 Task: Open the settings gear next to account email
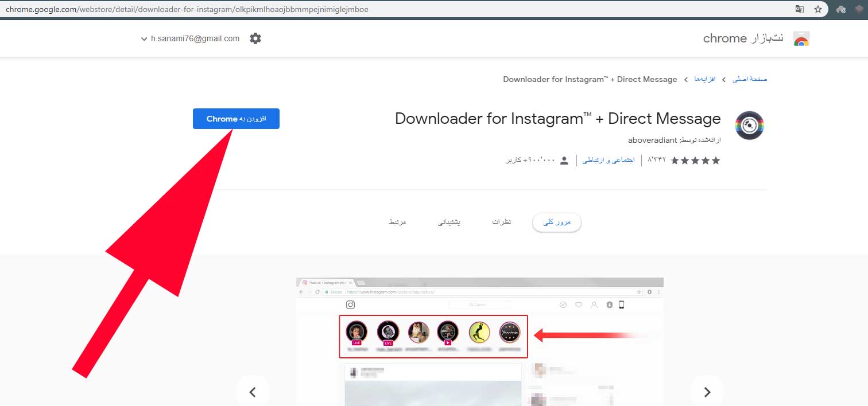point(255,38)
